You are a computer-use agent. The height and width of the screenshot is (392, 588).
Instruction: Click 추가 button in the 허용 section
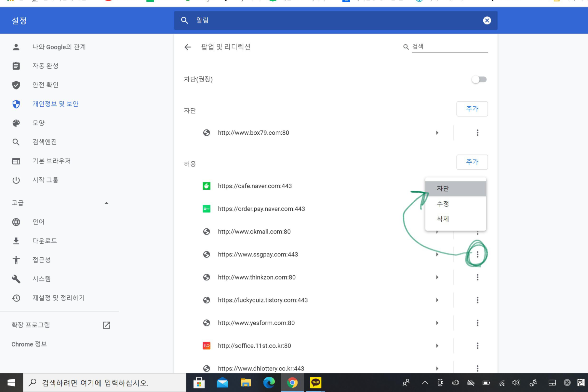click(x=472, y=162)
